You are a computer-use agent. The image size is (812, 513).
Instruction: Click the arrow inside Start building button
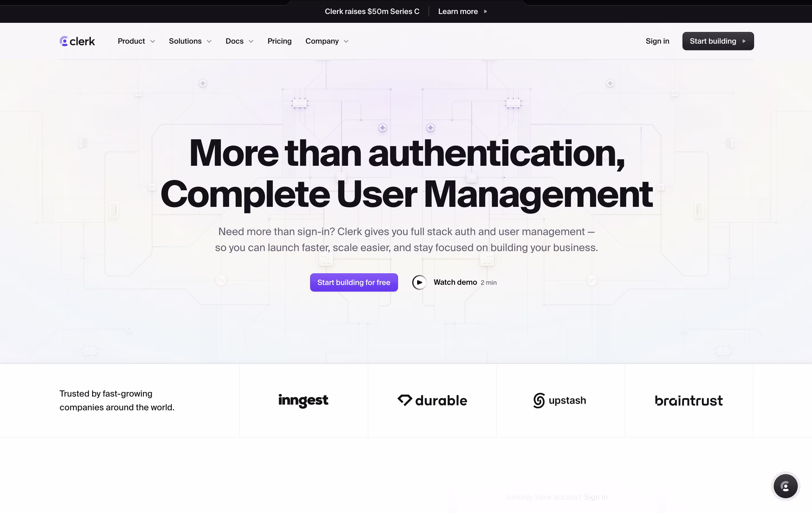(x=744, y=41)
